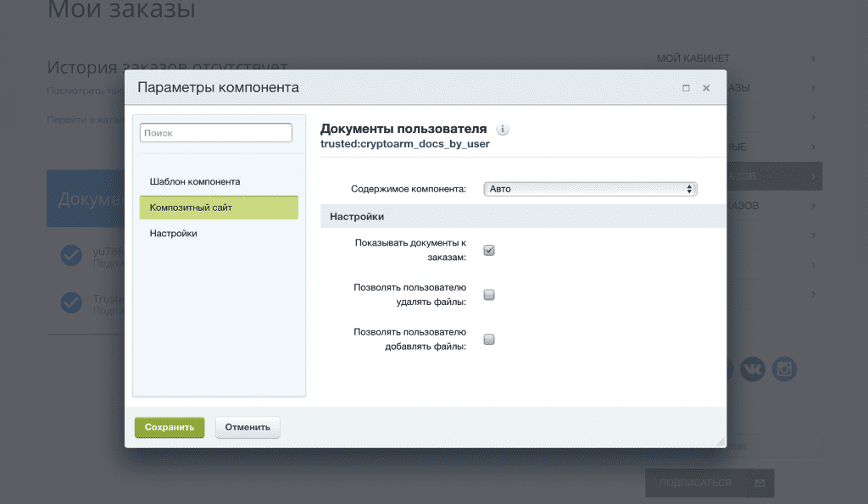Go to Настройки in the left sidebar

pos(174,233)
